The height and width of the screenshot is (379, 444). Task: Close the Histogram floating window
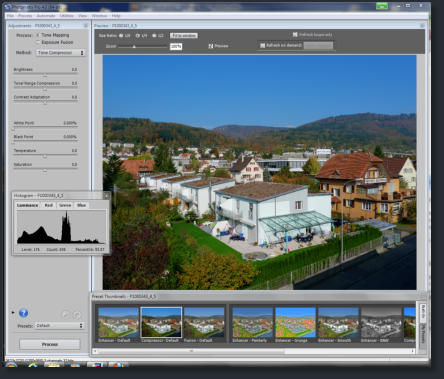pyautogui.click(x=106, y=195)
